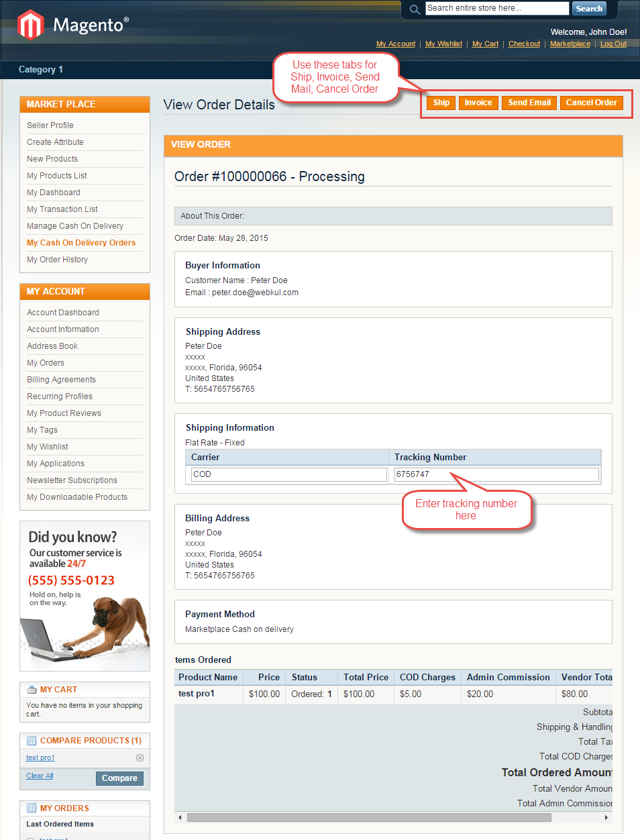
Task: Open Recurring Profiles
Action: (60, 397)
